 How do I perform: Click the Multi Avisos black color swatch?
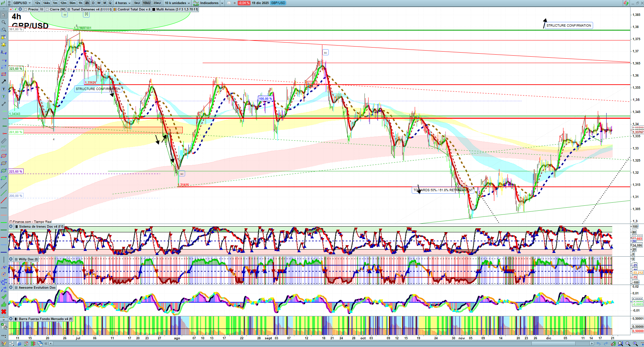[x=154, y=9]
